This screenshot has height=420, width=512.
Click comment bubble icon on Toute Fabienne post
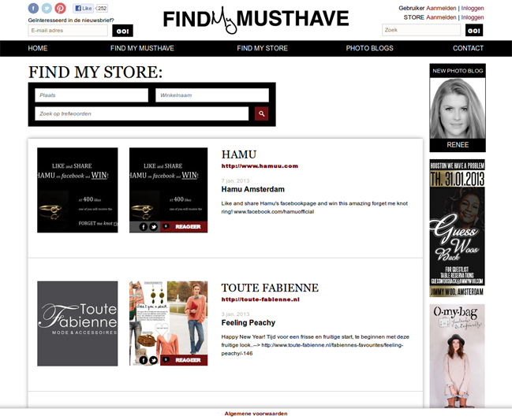(x=166, y=359)
